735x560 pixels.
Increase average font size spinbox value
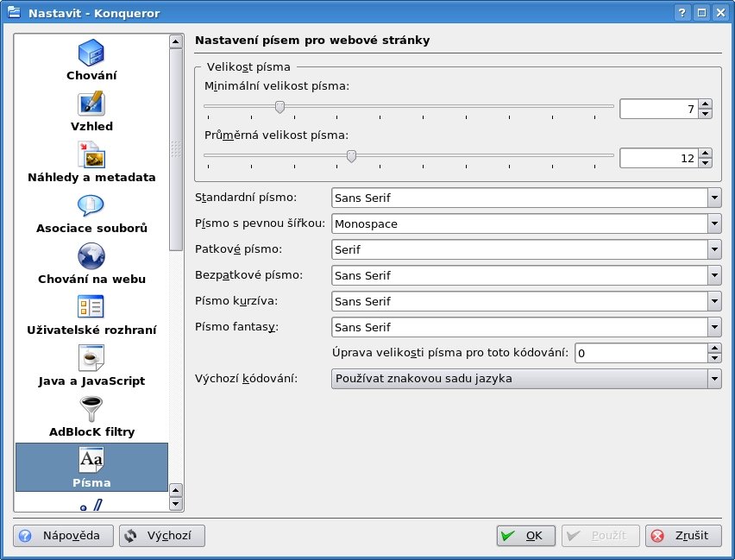coord(705,153)
